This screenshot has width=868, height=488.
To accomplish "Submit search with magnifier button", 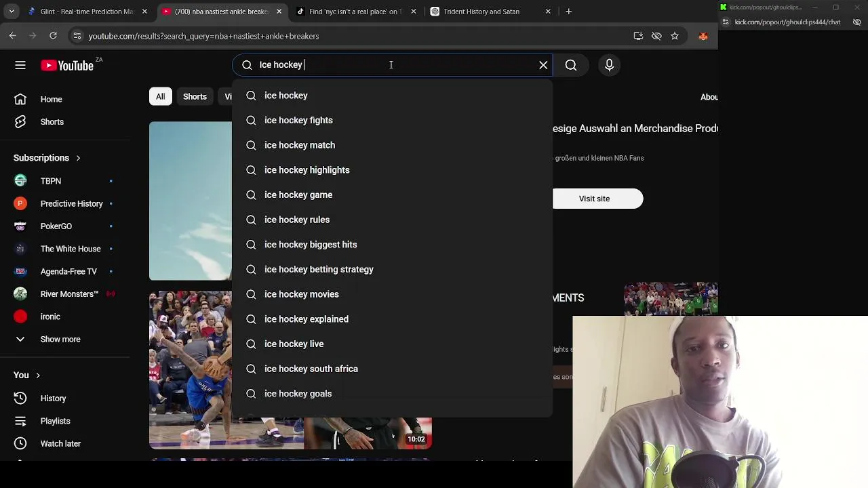I will coord(571,65).
